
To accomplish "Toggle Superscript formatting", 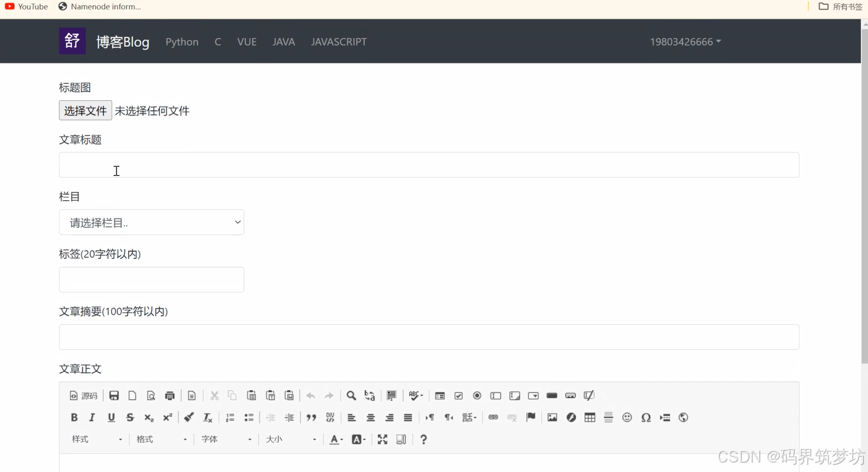I will pyautogui.click(x=168, y=418).
